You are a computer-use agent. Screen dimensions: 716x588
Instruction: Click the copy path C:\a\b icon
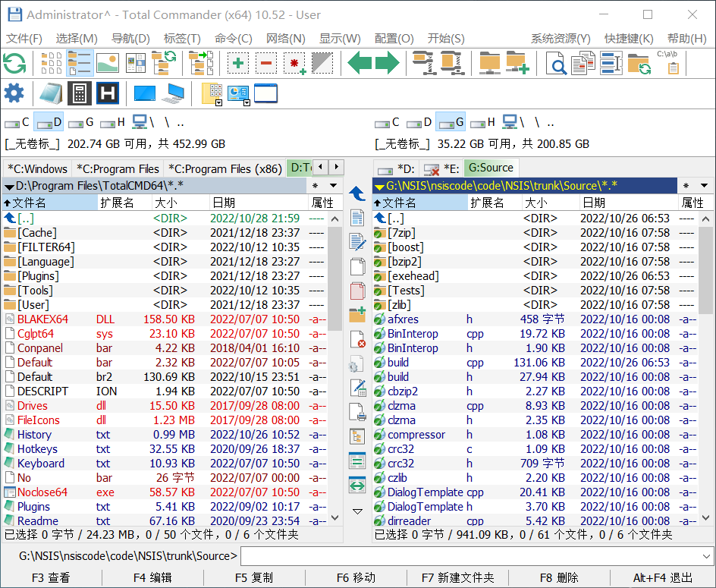pos(667,63)
